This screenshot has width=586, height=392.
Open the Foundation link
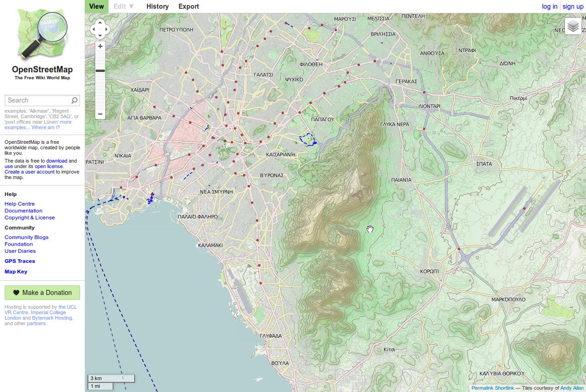(19, 244)
